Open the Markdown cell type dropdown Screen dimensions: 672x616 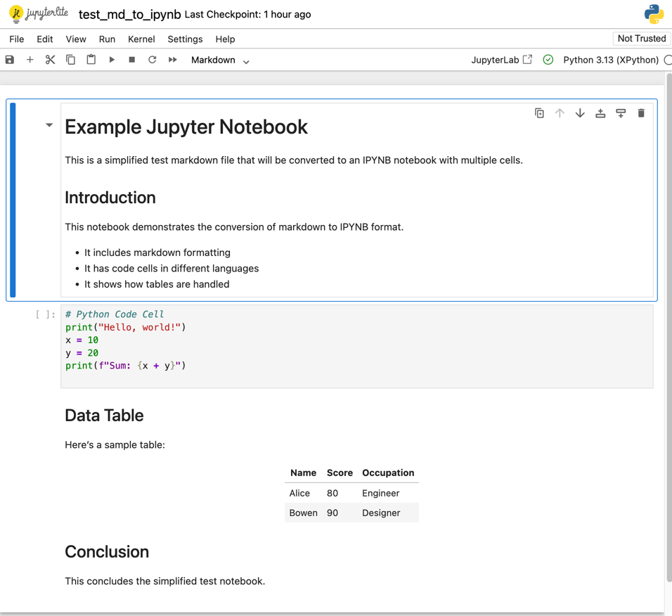pos(220,60)
